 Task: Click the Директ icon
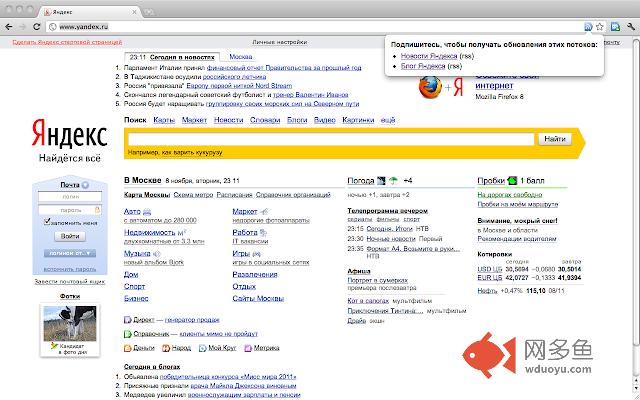[x=128, y=320]
